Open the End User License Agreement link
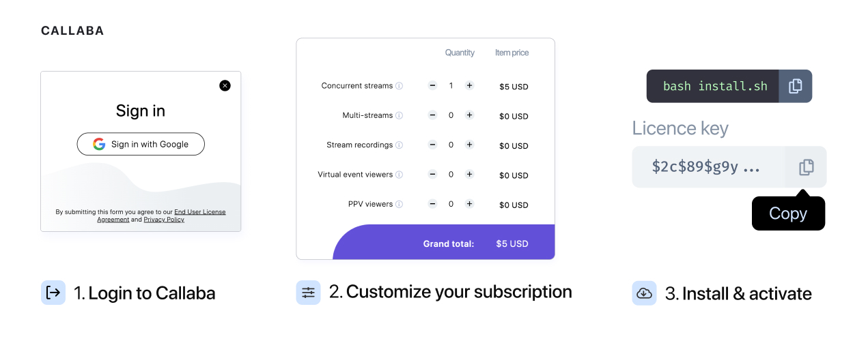 (199, 212)
